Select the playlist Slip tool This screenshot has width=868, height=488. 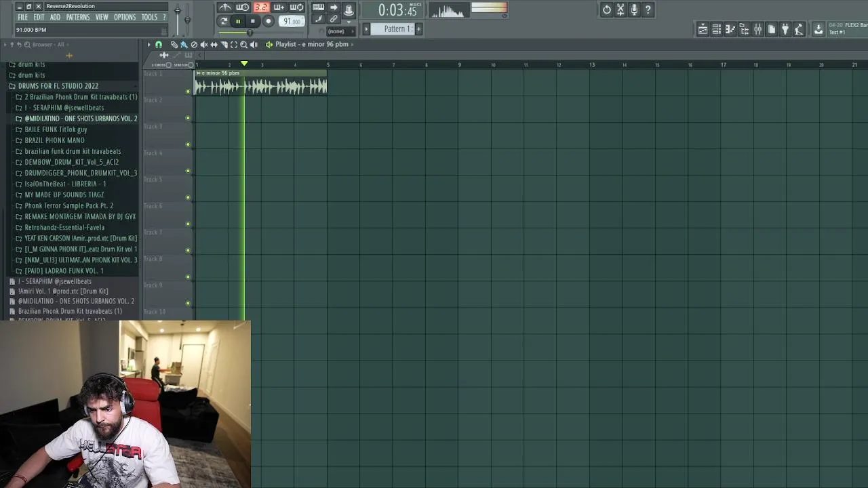[214, 45]
